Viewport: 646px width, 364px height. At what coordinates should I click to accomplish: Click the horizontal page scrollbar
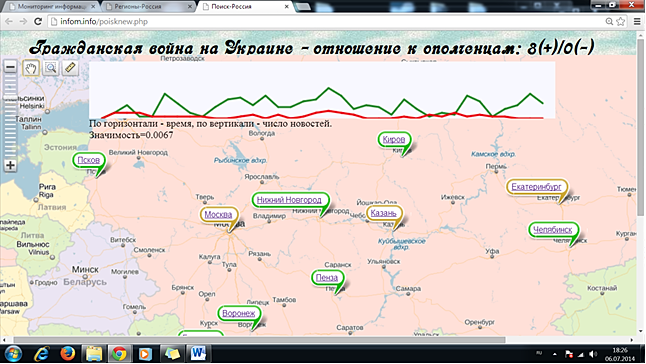pyautogui.click(x=260, y=340)
